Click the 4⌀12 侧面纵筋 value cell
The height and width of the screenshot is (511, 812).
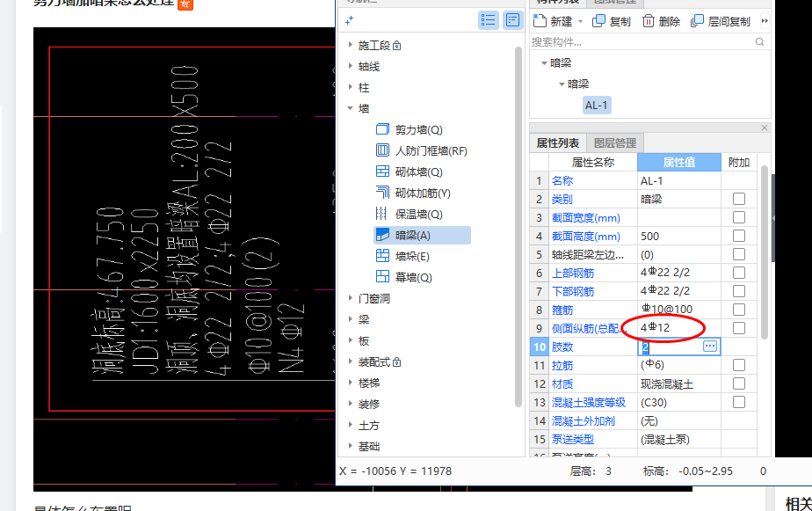[x=679, y=327]
